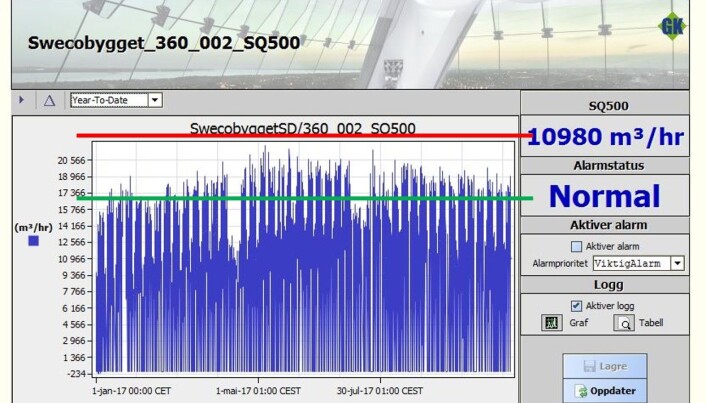Click the 10 966 y-axis label
This screenshot has height=403, width=706.
[x=71, y=259]
